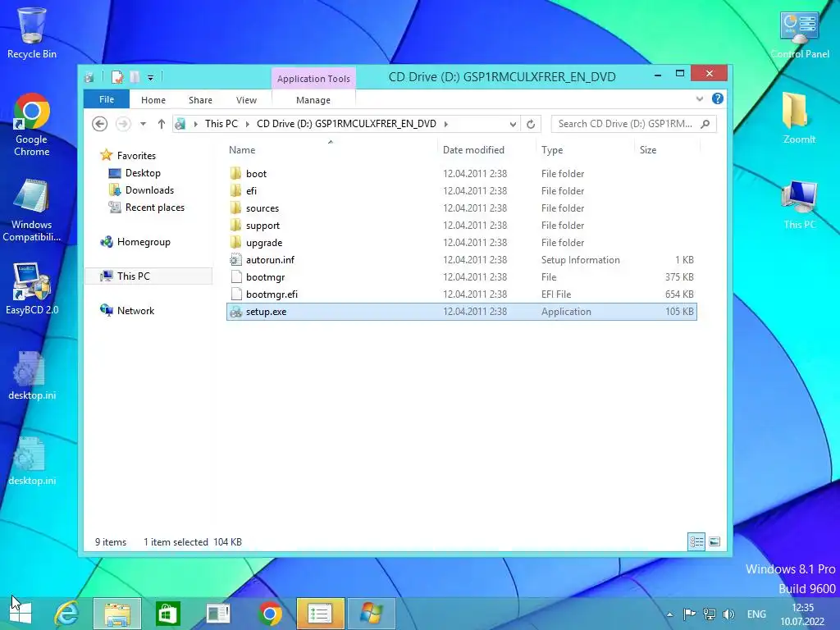Select Favorites in the navigation pane
Screen dimensions: 840x630
pyautogui.click(x=136, y=155)
